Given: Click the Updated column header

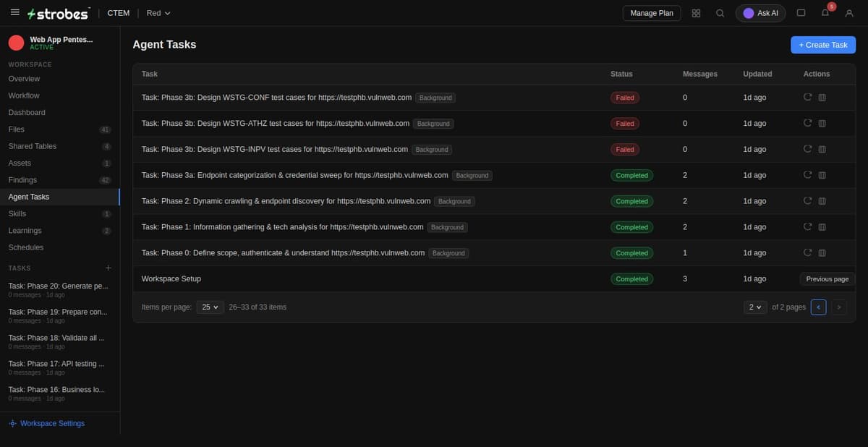Looking at the screenshot, I should click(x=757, y=74).
